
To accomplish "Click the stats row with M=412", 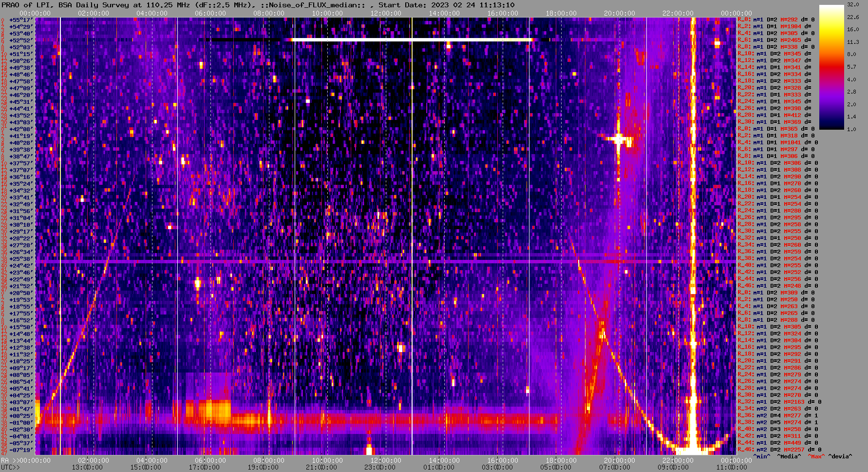I will pyautogui.click(x=774, y=115).
